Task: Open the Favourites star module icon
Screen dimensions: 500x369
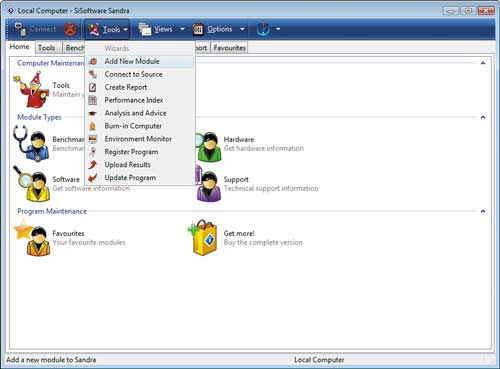Action: click(x=32, y=238)
